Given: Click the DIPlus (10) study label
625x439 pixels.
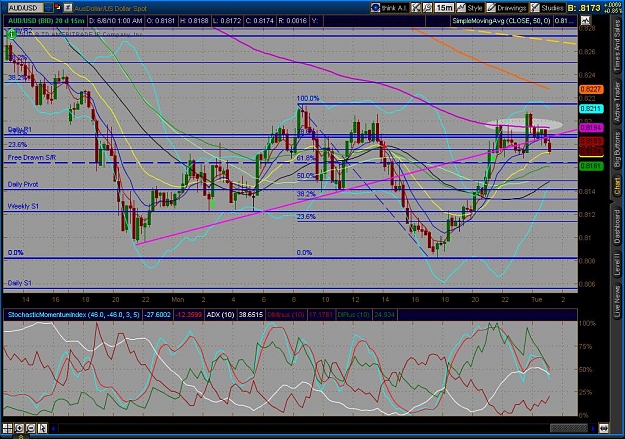Looking at the screenshot, I should (353, 315).
